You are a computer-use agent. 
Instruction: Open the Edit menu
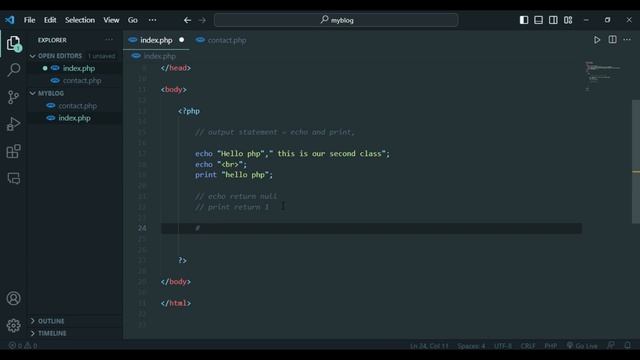[x=50, y=20]
